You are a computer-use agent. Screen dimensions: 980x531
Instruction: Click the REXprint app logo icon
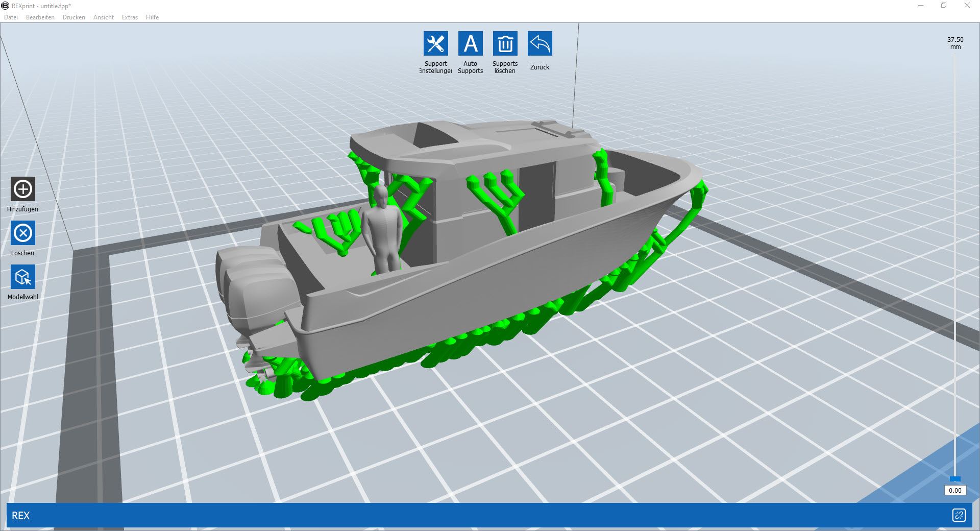pyautogui.click(x=5, y=6)
